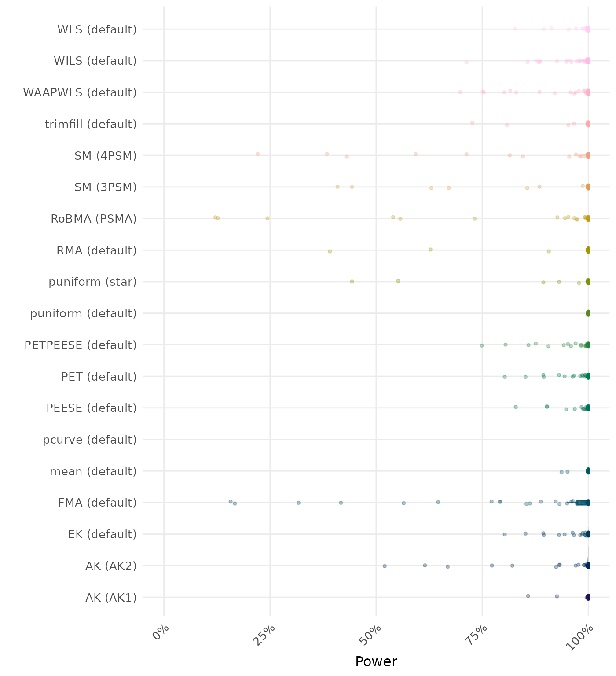Viewport: 616px width, 676px height.
Task: Select the lowest-power RMA (default) data point
Action: click(x=330, y=251)
